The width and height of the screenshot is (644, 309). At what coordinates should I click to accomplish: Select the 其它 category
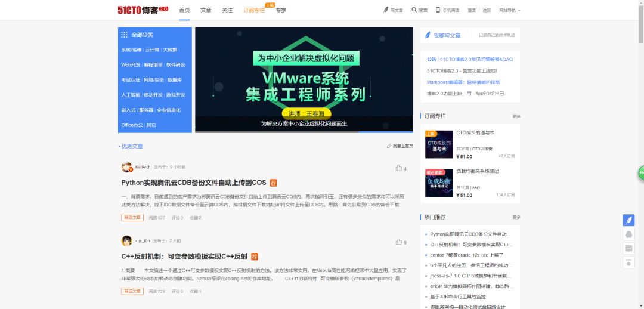point(151,125)
